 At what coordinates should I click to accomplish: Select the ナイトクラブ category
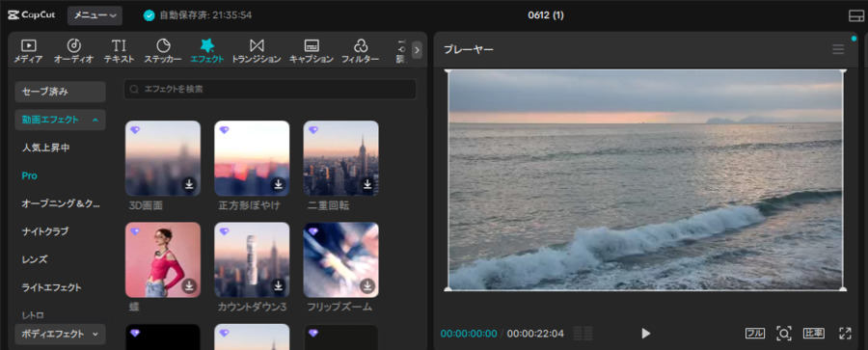coord(45,231)
